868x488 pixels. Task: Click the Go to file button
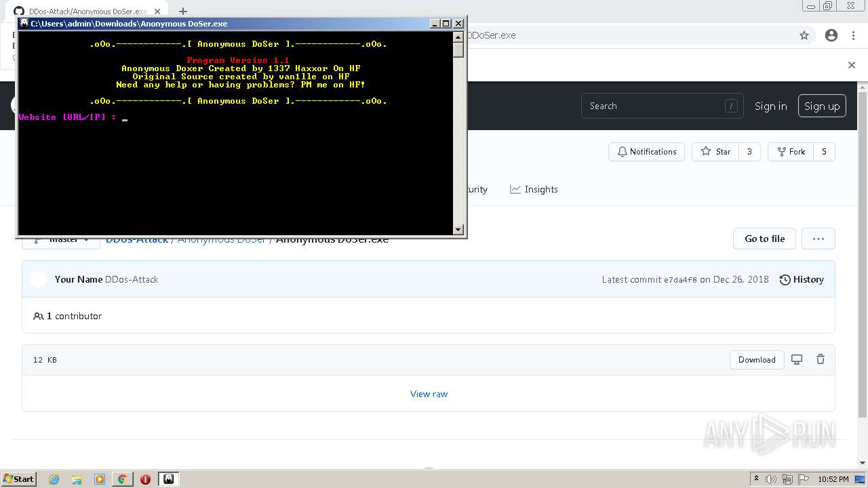(764, 239)
